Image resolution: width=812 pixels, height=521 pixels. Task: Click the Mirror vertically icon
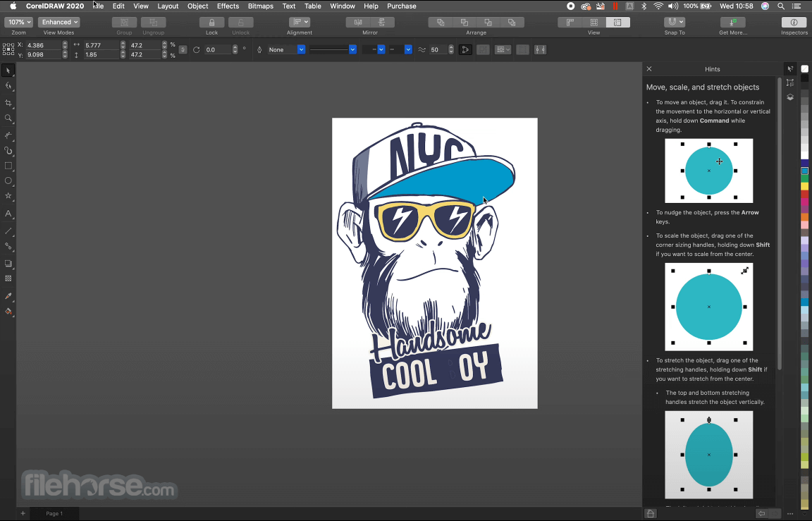382,23
